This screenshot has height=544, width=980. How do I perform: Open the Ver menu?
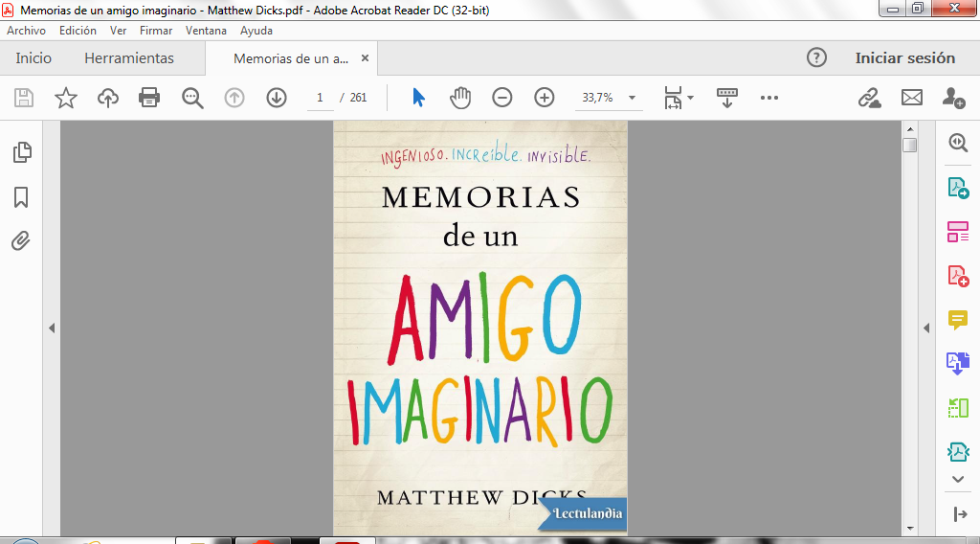tap(118, 30)
